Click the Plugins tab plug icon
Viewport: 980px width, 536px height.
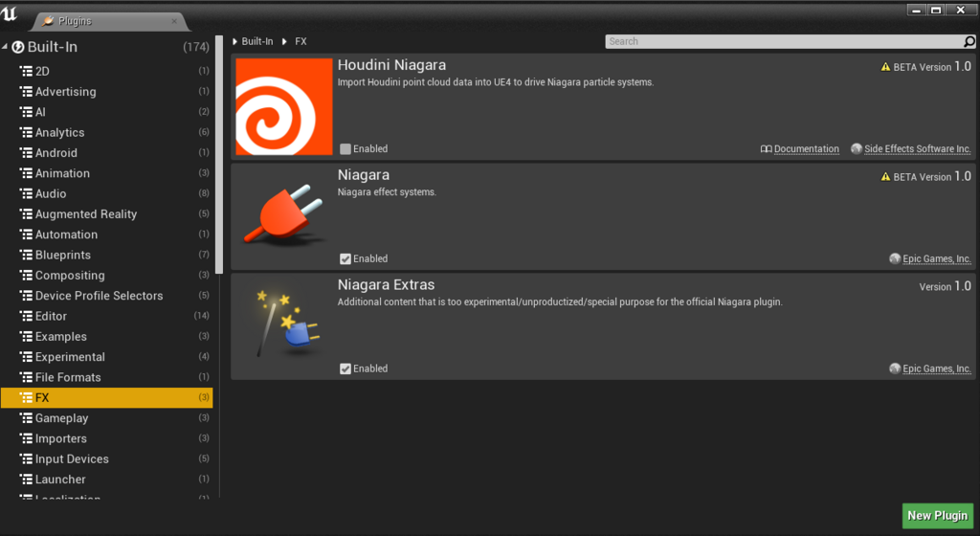coord(48,21)
